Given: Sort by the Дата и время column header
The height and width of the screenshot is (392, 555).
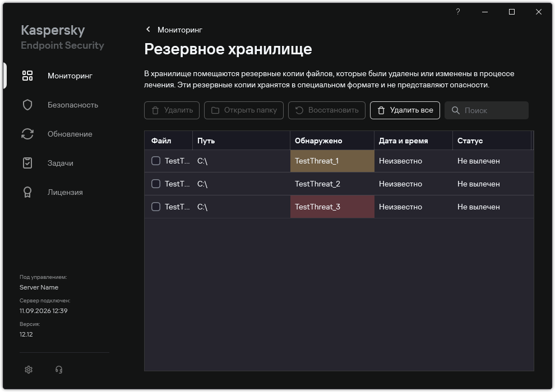Looking at the screenshot, I should pyautogui.click(x=413, y=141).
